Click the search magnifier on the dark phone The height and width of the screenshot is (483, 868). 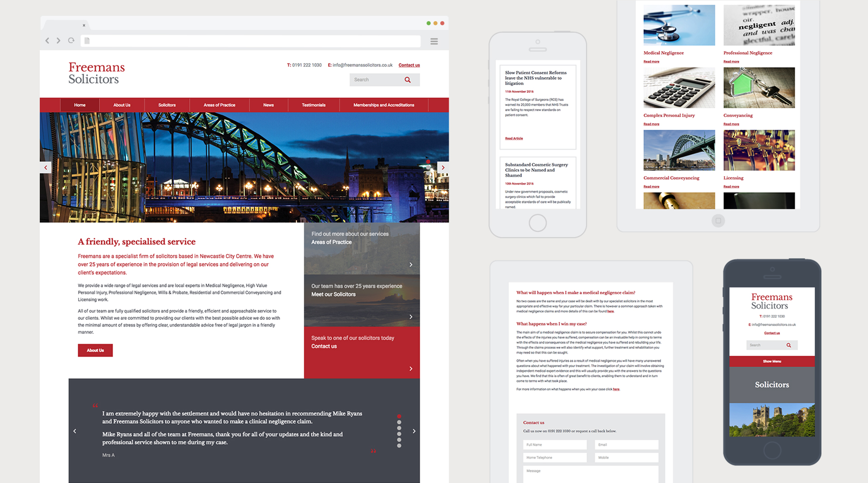click(x=789, y=345)
